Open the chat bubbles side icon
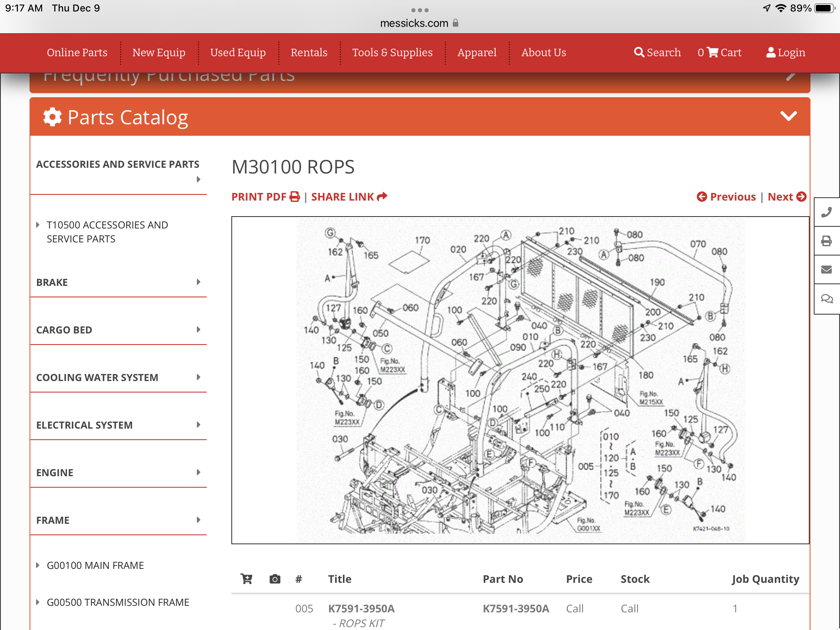 [x=826, y=299]
